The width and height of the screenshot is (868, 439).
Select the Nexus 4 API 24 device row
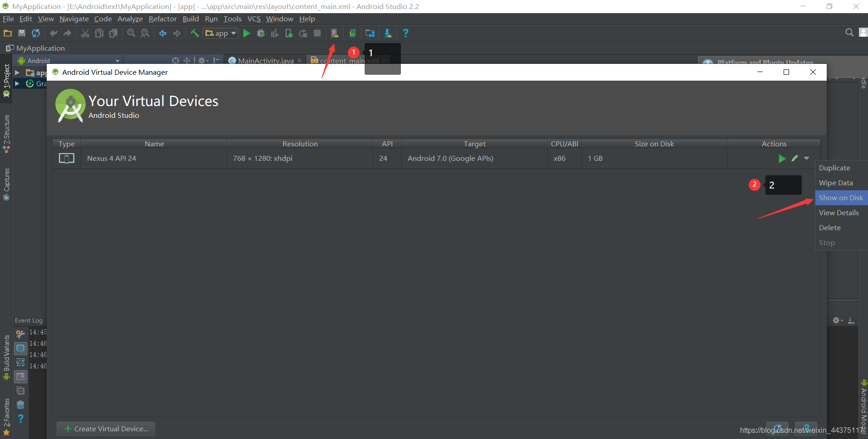click(x=436, y=158)
